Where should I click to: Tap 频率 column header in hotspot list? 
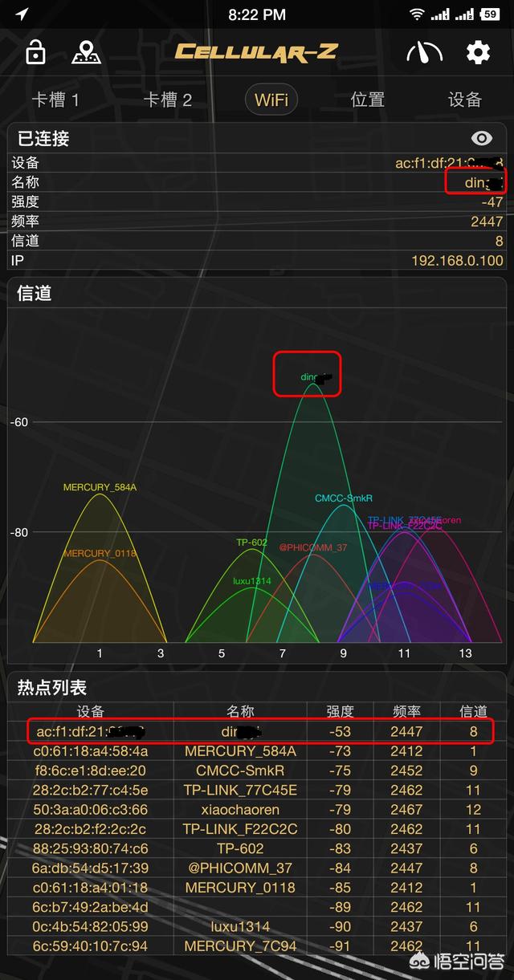[x=406, y=711]
